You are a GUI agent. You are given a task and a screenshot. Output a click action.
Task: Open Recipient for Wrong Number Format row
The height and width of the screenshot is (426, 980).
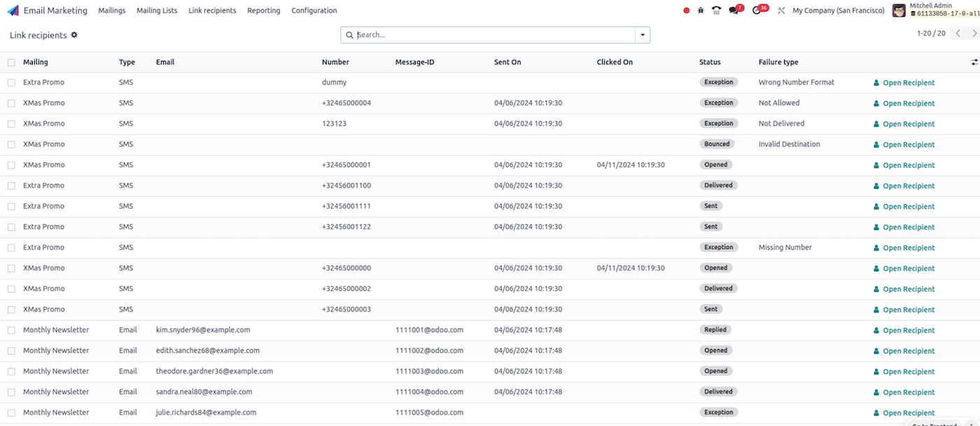coord(904,83)
